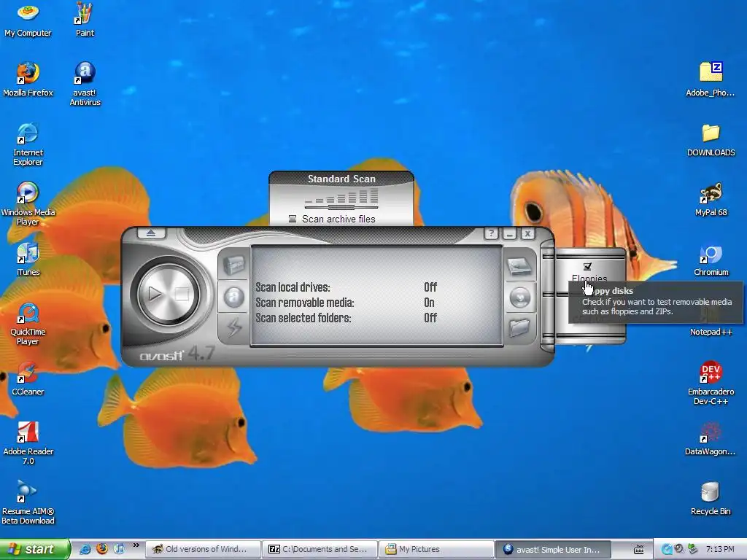Viewport: 747px width, 560px height.
Task: Switch to C:\Documents and Se... taskbar window
Action: pyautogui.click(x=320, y=549)
